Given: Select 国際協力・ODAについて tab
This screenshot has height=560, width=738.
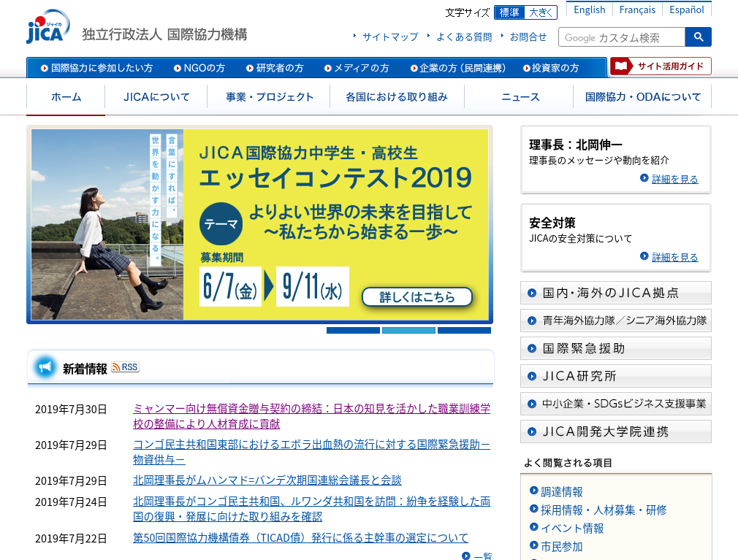Looking at the screenshot, I should click(642, 97).
